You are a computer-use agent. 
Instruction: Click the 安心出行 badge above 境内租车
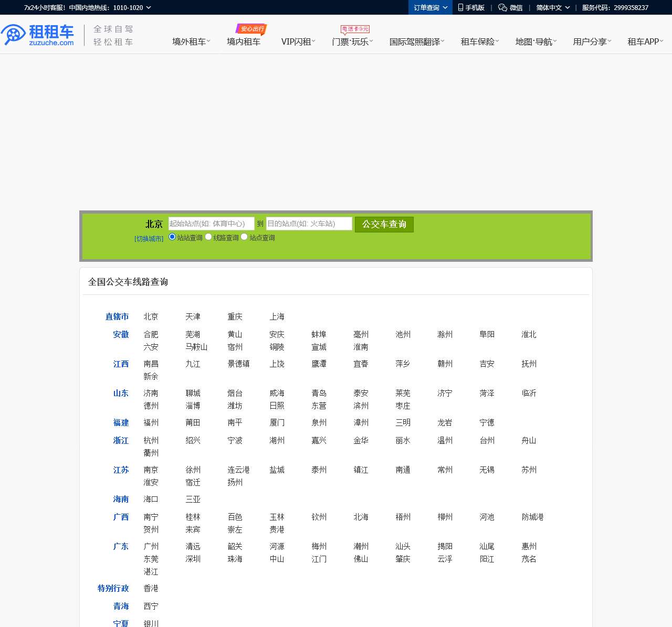[x=251, y=29]
